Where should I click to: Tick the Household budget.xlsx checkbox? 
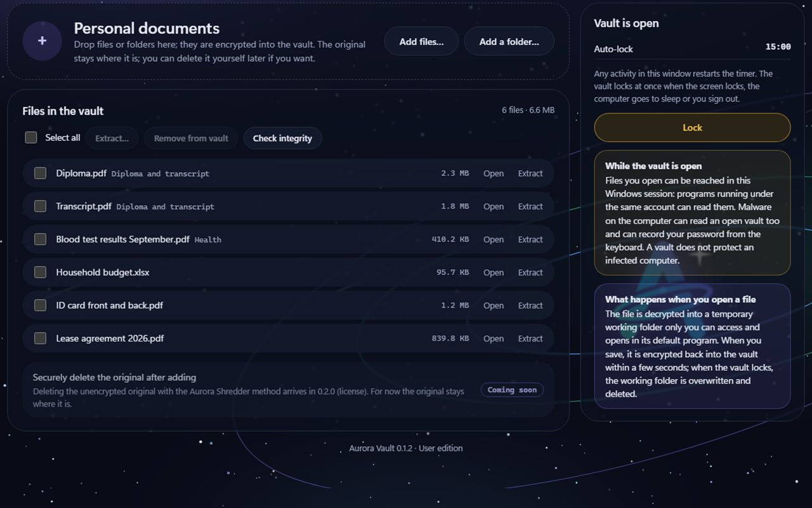coord(40,272)
